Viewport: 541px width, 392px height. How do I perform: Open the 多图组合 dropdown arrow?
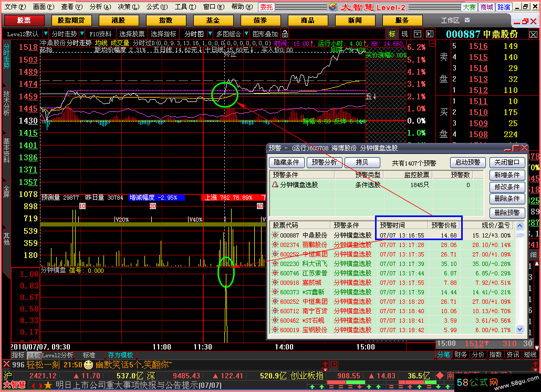246,34
